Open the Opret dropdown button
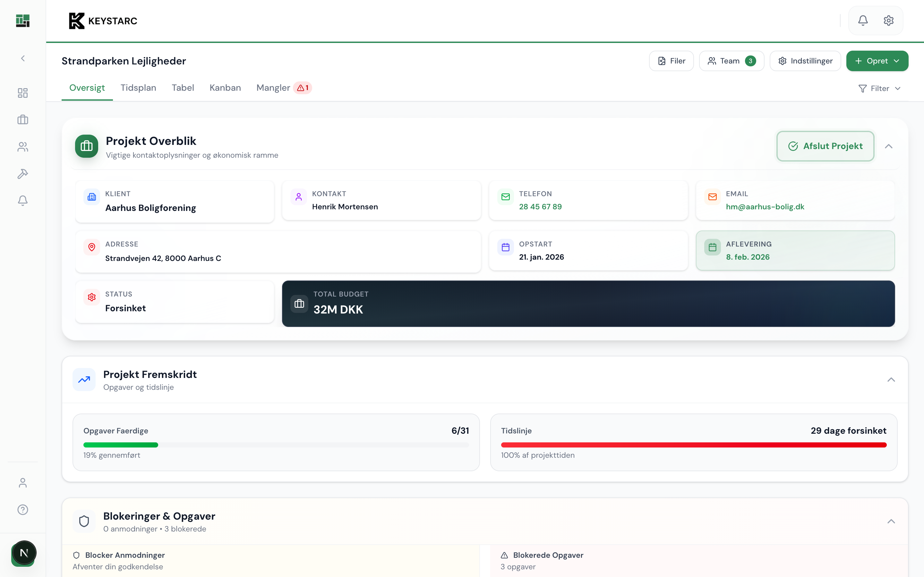Image resolution: width=924 pixels, height=577 pixels. pyautogui.click(x=877, y=61)
